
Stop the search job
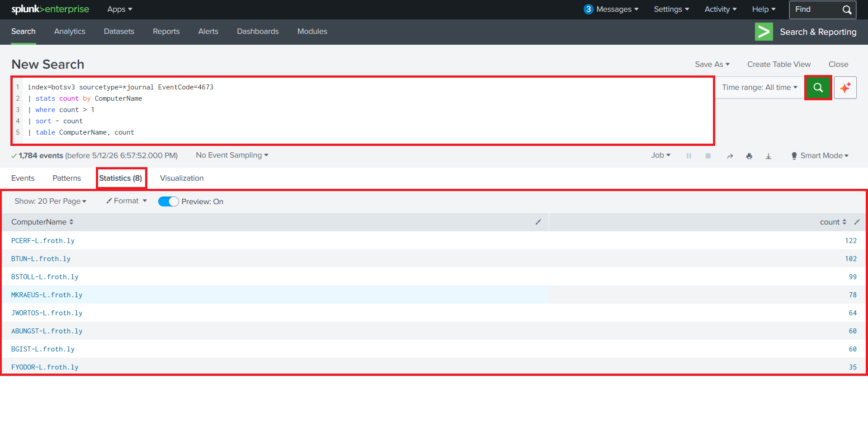pyautogui.click(x=708, y=156)
